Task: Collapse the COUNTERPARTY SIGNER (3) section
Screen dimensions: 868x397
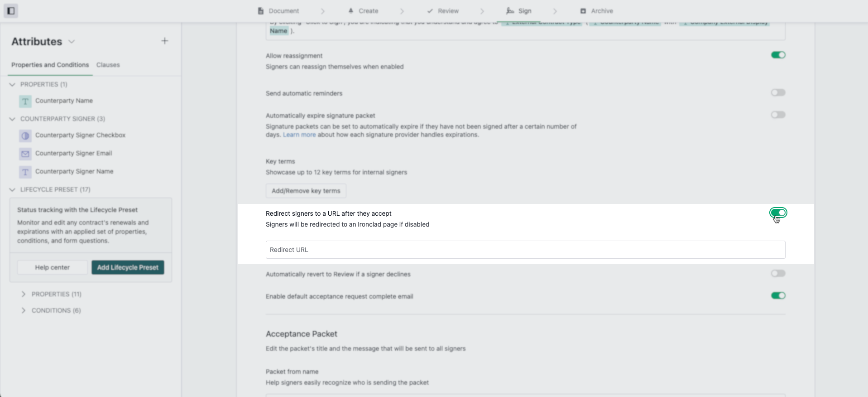Action: pyautogui.click(x=12, y=119)
